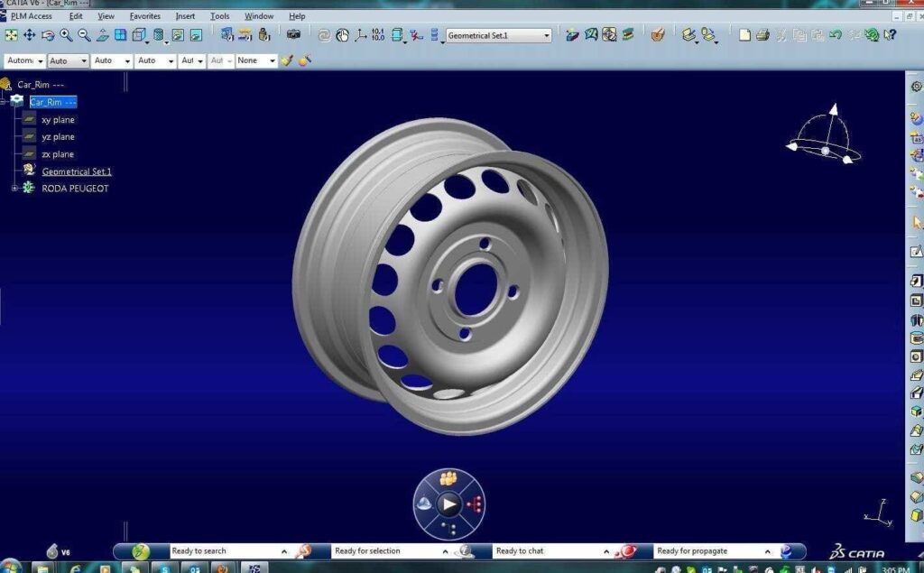Open the Geometrical Set.1 dropdown

(546, 36)
